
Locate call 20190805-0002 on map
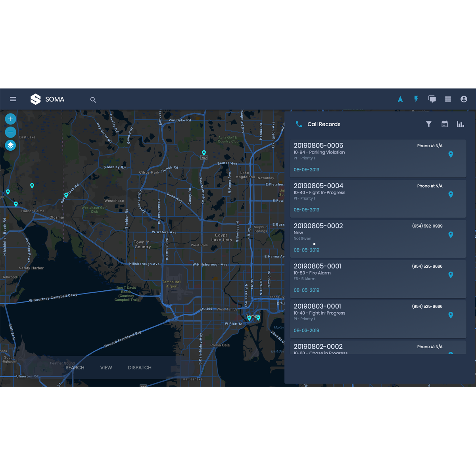tap(451, 234)
